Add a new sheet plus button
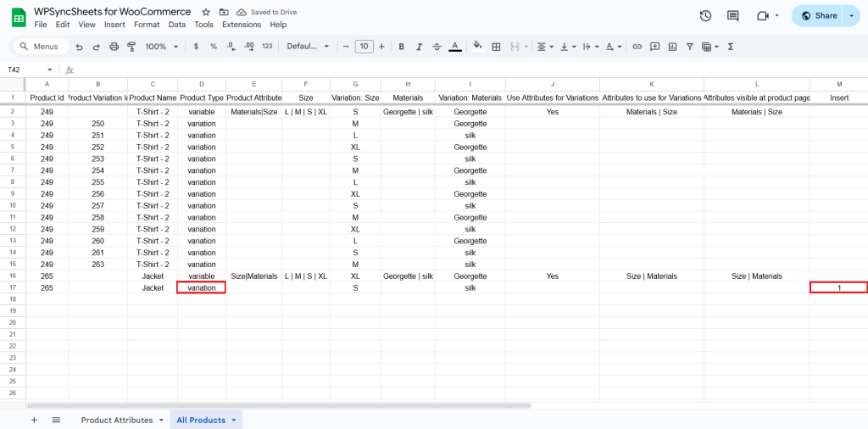The height and width of the screenshot is (429, 868). (x=34, y=421)
